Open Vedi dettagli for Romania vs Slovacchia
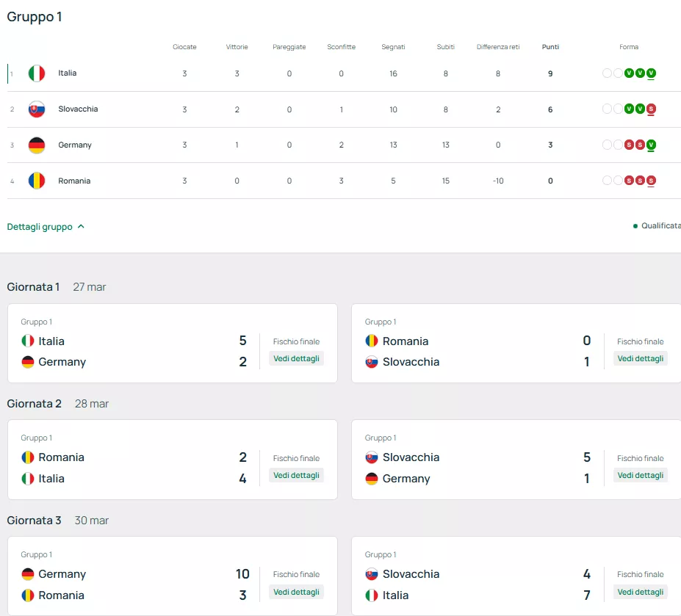Viewport: 681px width, 616px height. 640,358
